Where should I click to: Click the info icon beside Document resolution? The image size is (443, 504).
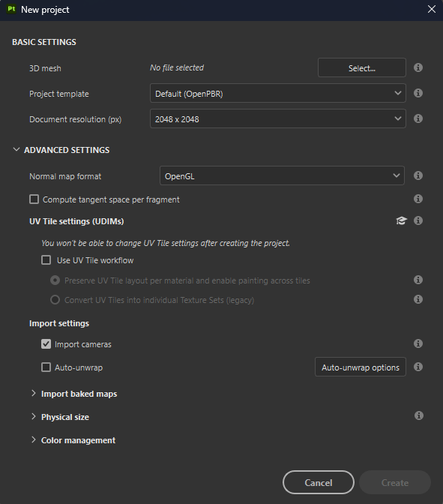point(418,118)
